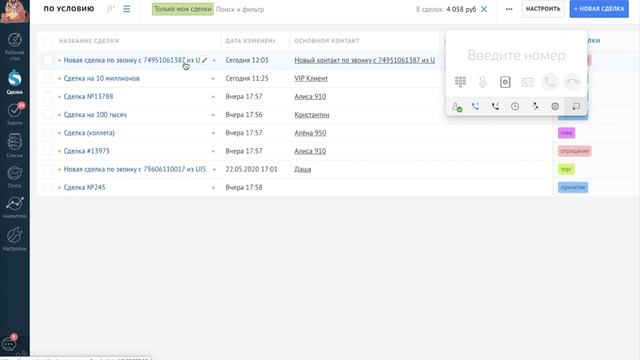The image size is (640, 360).
Task: Open call history clock in phone widget
Action: pos(515,107)
